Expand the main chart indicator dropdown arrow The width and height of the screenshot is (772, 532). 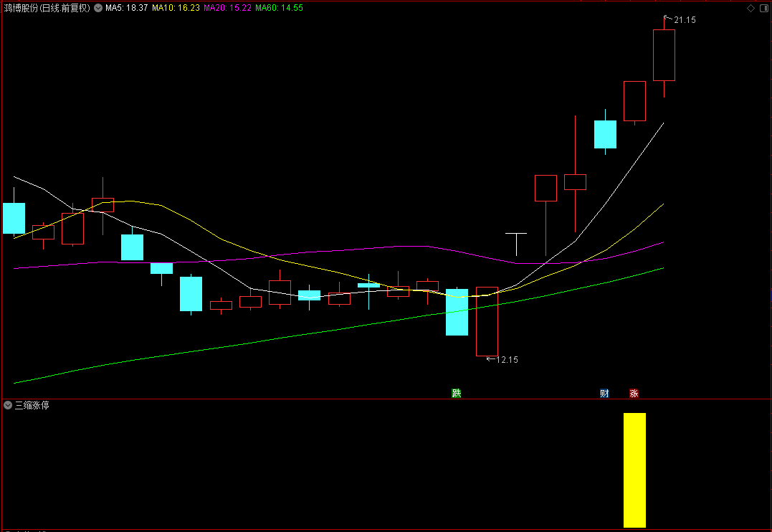(98, 8)
